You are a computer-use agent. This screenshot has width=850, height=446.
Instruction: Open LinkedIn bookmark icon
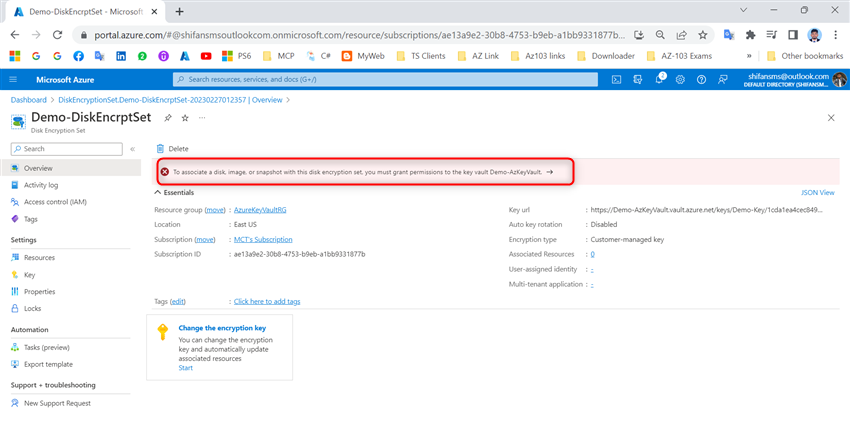click(121, 56)
